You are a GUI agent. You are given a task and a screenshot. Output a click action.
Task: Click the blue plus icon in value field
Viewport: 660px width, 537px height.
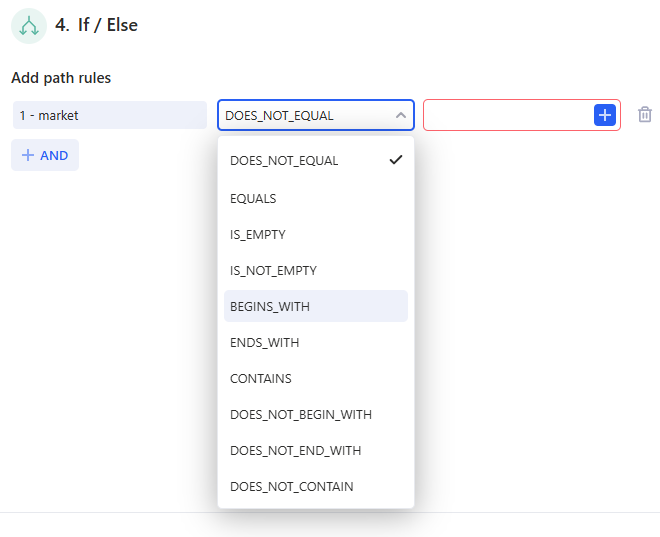pyautogui.click(x=604, y=115)
